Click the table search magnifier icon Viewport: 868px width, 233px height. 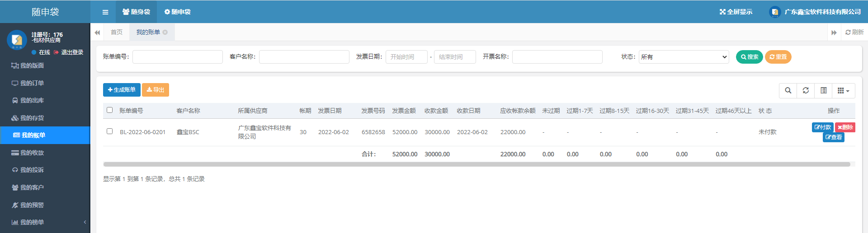point(788,91)
